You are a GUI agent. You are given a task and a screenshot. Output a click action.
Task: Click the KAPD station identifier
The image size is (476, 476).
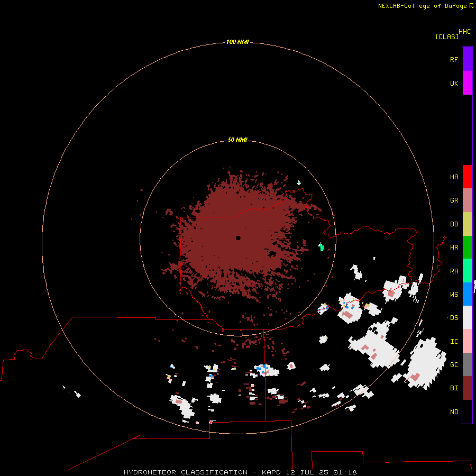click(x=271, y=472)
